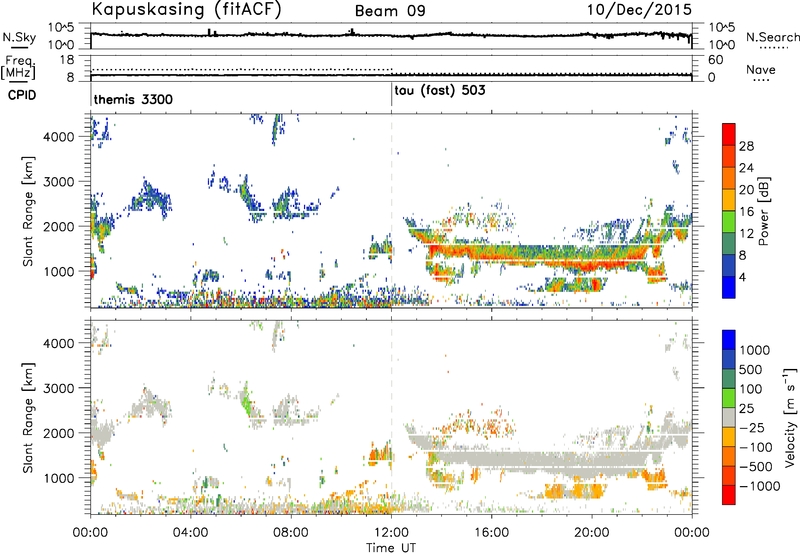
Task: Pick the light green Velocity colorbar segment
Action: (729, 398)
